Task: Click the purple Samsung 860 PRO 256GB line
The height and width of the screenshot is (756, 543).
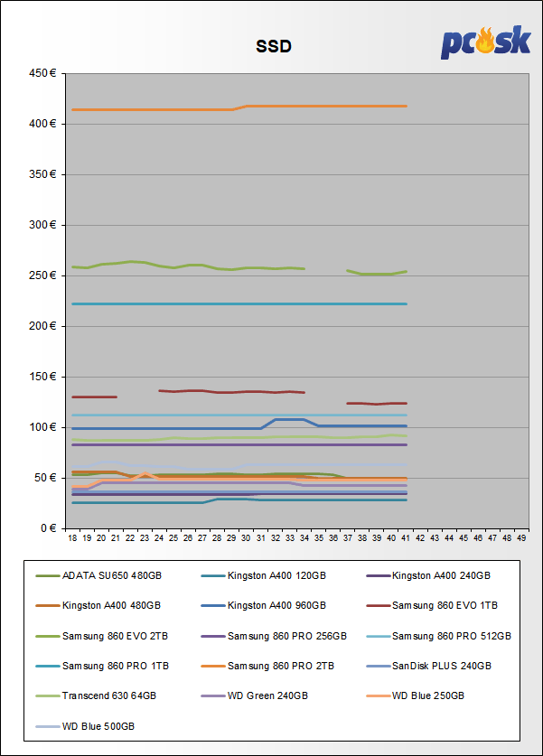Action: (239, 445)
